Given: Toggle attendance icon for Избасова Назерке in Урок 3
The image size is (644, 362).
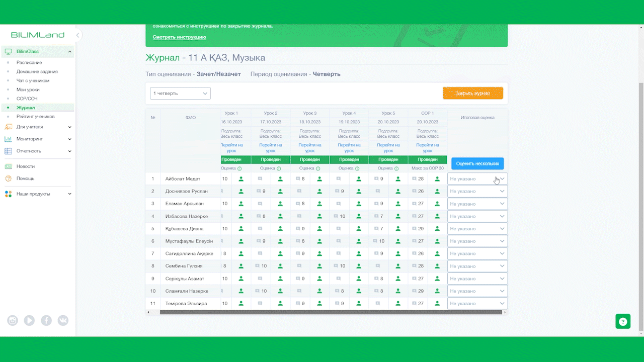Looking at the screenshot, I should click(319, 216).
